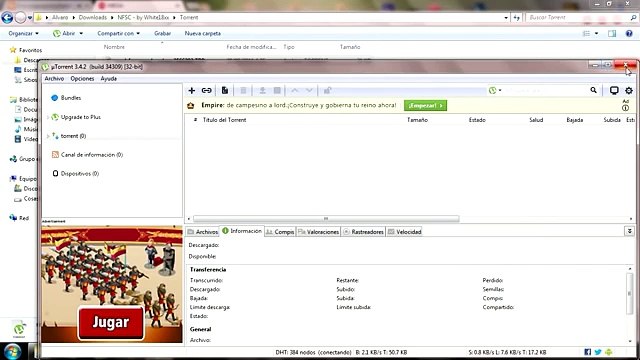
Task: Switch to the Información tab
Action: (x=242, y=231)
